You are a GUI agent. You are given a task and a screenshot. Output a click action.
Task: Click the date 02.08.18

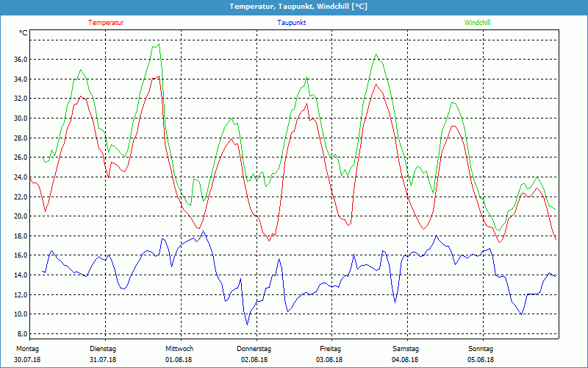pos(254,360)
